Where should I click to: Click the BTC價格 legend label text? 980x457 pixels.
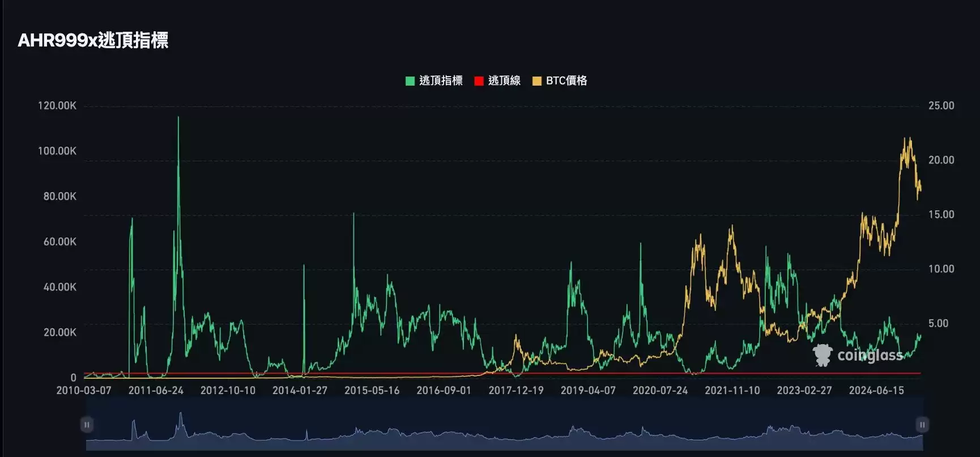coord(566,81)
